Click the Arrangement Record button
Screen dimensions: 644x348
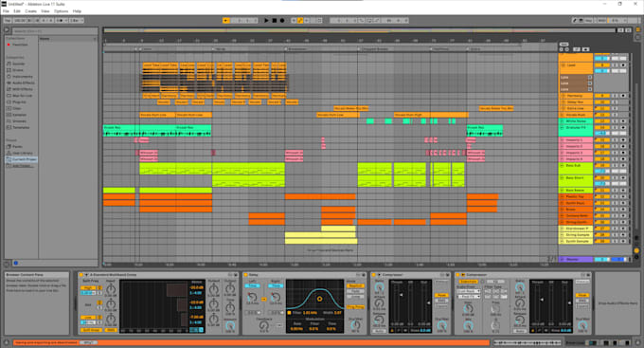tap(282, 20)
